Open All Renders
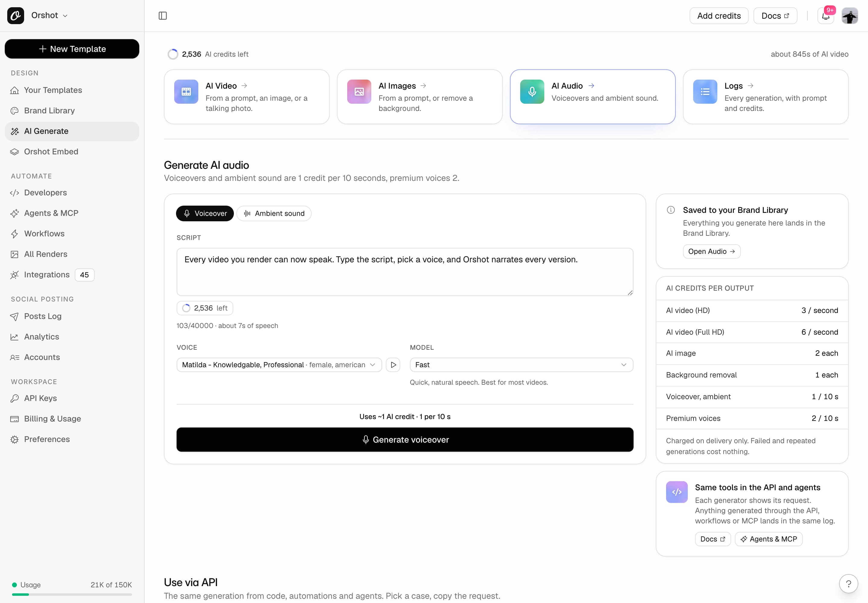Image resolution: width=868 pixels, height=603 pixels. point(72,254)
